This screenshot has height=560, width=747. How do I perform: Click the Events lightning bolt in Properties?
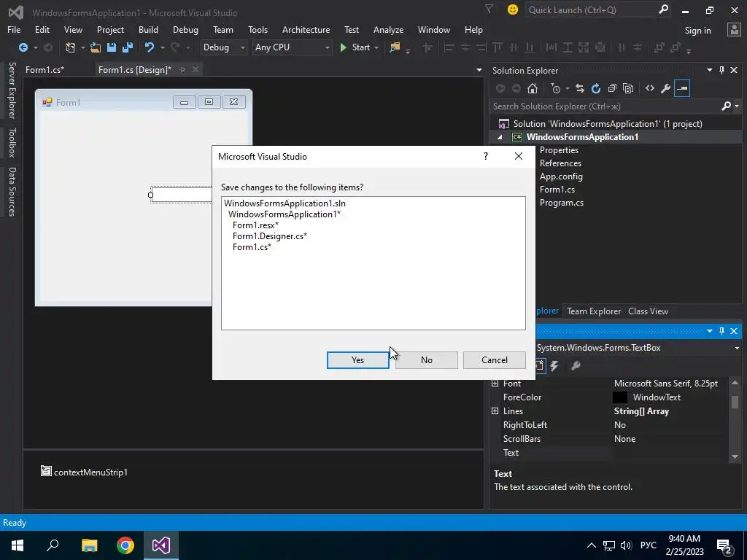(x=554, y=366)
